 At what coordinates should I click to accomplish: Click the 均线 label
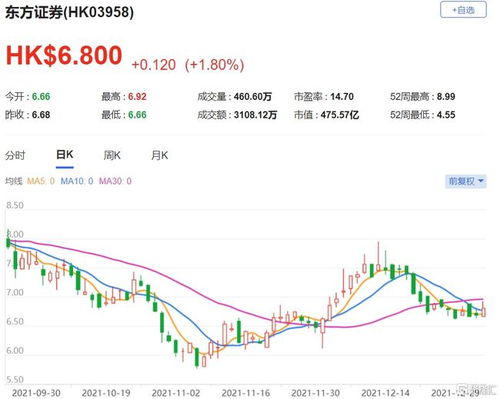(x=14, y=181)
